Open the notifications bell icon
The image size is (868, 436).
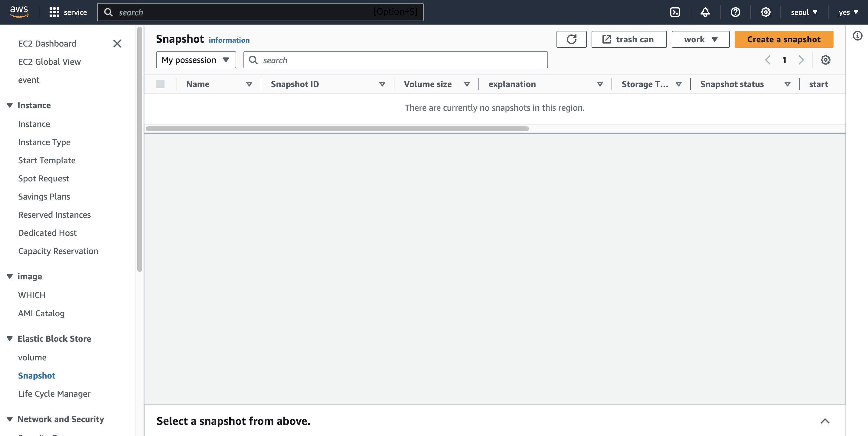click(x=705, y=12)
